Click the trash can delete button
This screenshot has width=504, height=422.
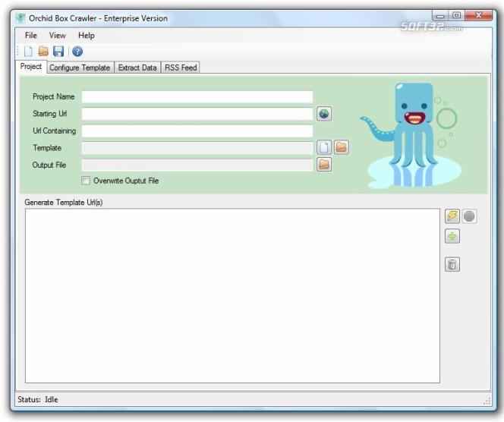pos(452,264)
